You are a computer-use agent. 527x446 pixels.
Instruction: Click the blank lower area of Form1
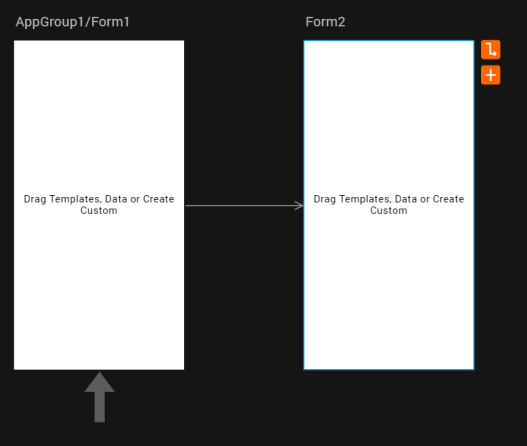tap(99, 292)
